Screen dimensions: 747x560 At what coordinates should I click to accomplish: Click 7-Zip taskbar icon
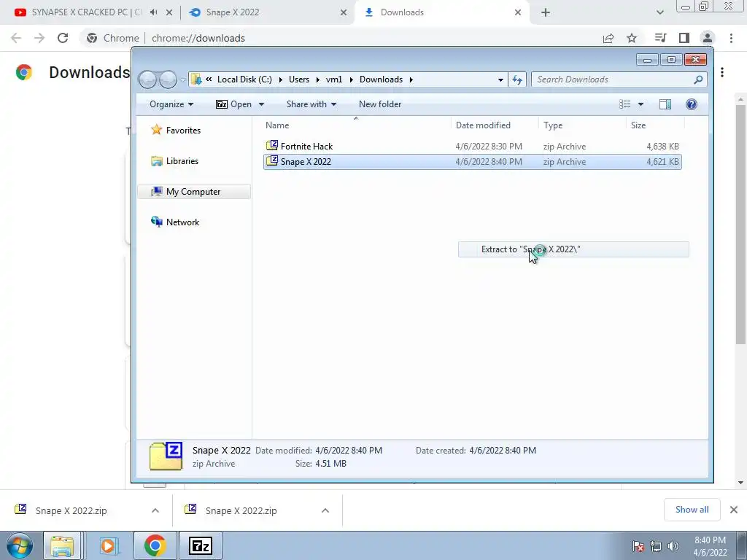(x=200, y=545)
